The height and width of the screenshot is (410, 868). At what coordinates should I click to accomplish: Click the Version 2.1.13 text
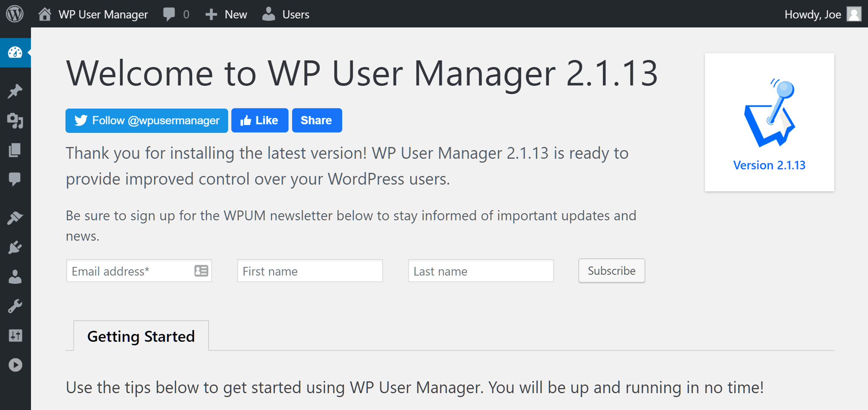pyautogui.click(x=769, y=165)
